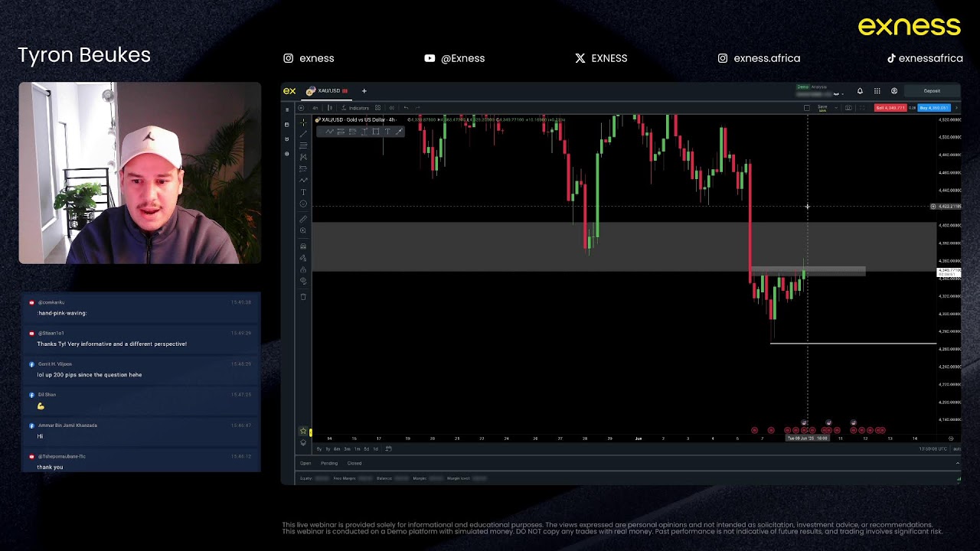Change the candlestick chart style

[330, 108]
